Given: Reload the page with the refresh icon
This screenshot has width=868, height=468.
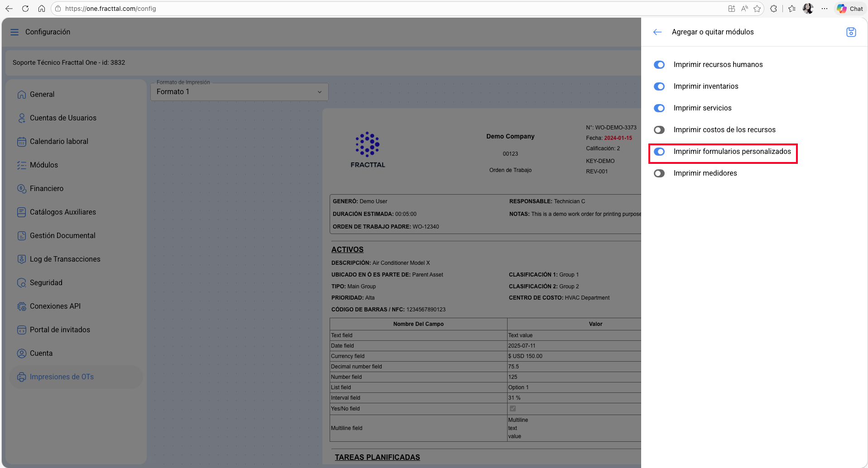Looking at the screenshot, I should click(x=25, y=9).
